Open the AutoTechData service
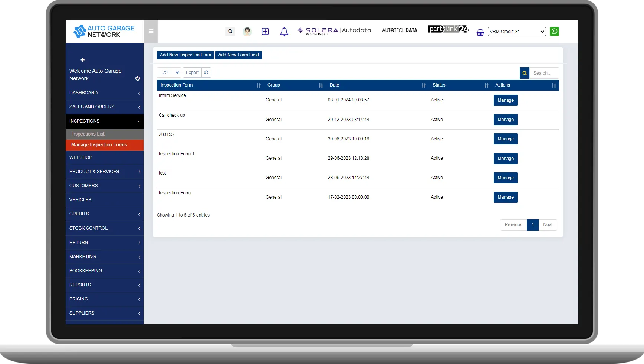 click(x=400, y=30)
